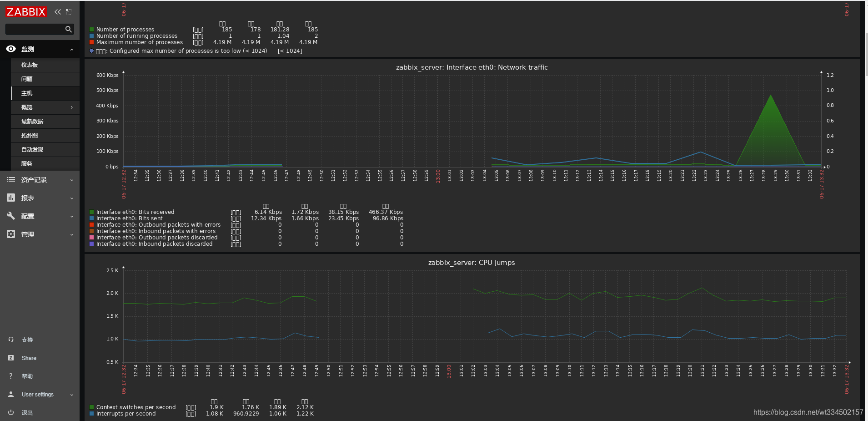Click the Configuration wrench icon
Screen dimensions: 868x421
[x=11, y=216]
